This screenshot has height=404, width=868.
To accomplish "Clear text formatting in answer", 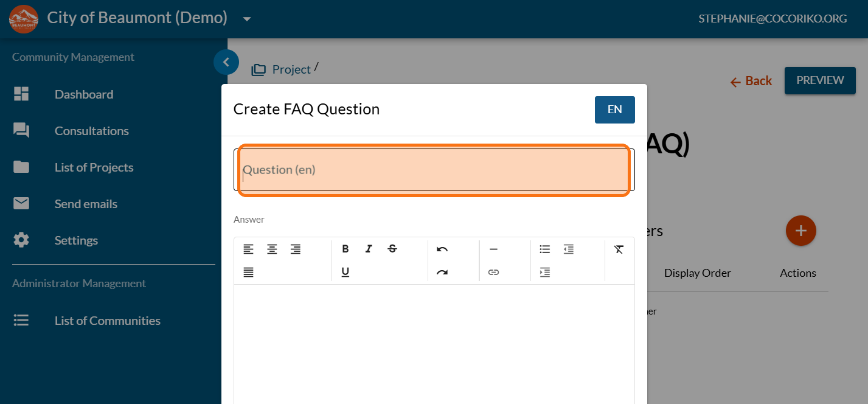I will pos(619,249).
